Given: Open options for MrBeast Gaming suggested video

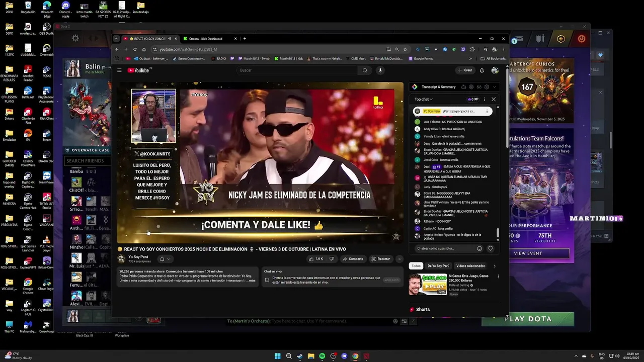Looking at the screenshot, I should pyautogui.click(x=498, y=277).
